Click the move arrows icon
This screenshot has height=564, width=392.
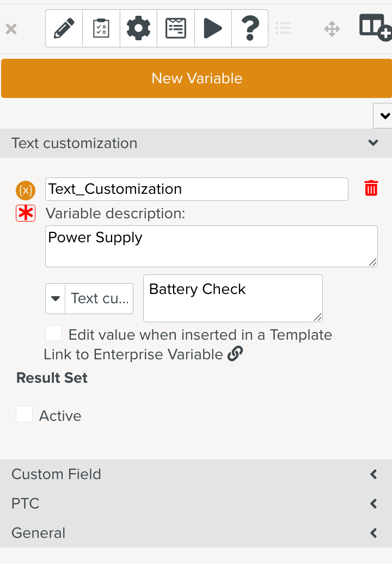(x=332, y=28)
